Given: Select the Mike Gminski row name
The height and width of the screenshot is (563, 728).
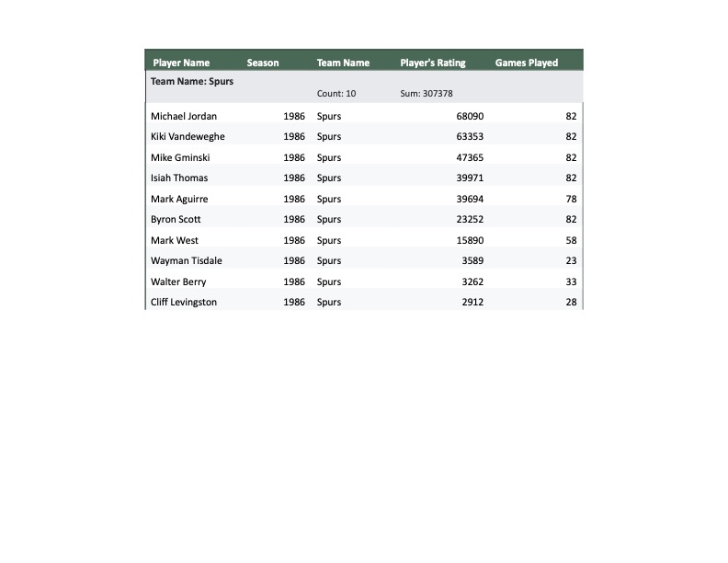Looking at the screenshot, I should (180, 157).
